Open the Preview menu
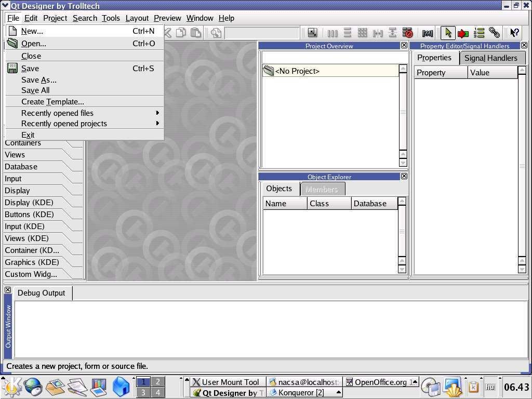Screen dimensions: 532x399 pos(167,18)
